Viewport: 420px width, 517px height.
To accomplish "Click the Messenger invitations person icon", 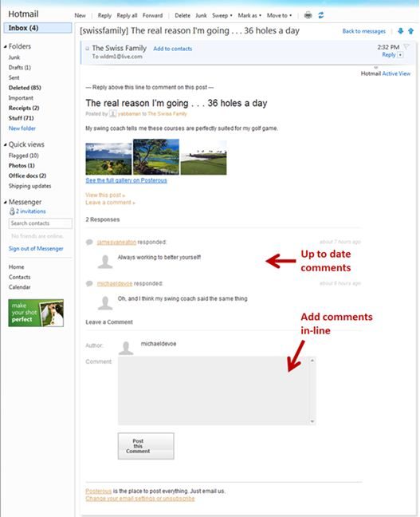I will pyautogui.click(x=12, y=211).
